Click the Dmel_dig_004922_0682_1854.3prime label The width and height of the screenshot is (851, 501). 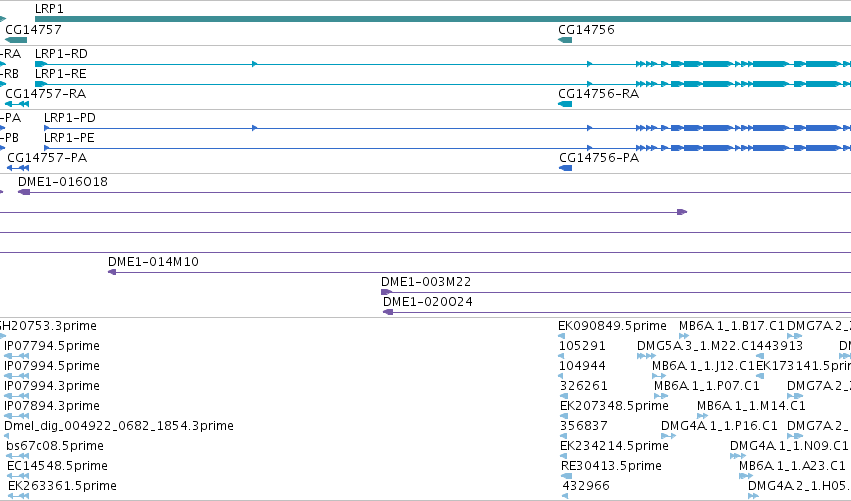(119, 426)
